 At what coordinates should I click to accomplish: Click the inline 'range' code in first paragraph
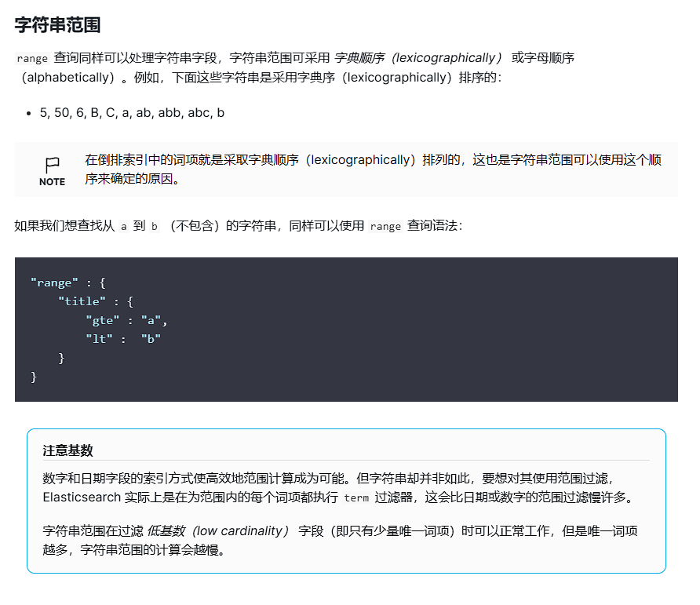point(31,59)
